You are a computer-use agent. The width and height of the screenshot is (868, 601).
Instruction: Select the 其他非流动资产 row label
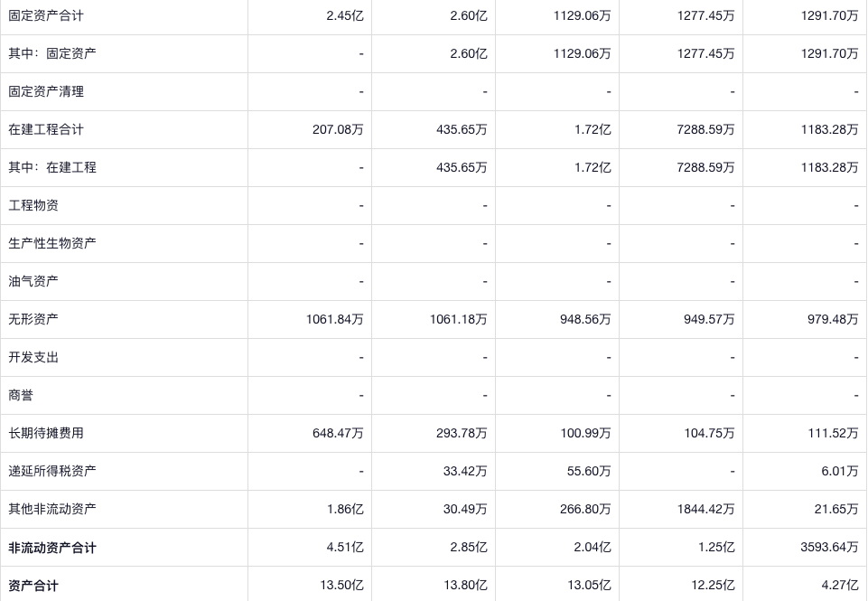[x=52, y=509]
